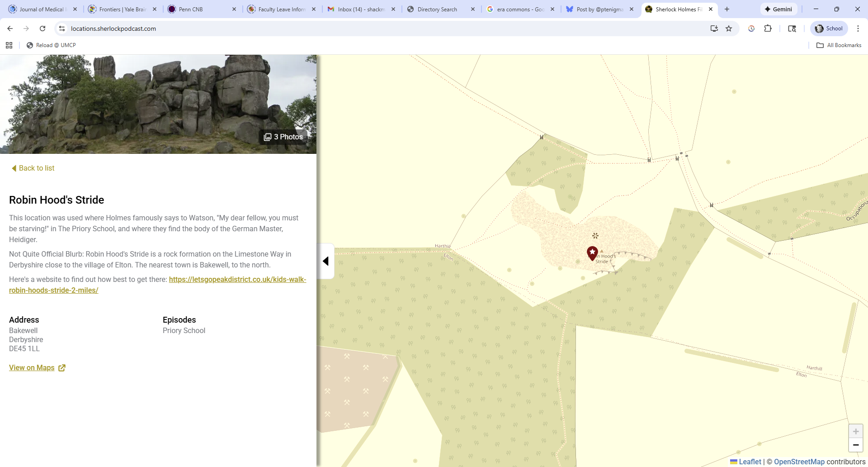Open Chrome three-dot menu
Viewport: 868px width, 467px height.
858,29
